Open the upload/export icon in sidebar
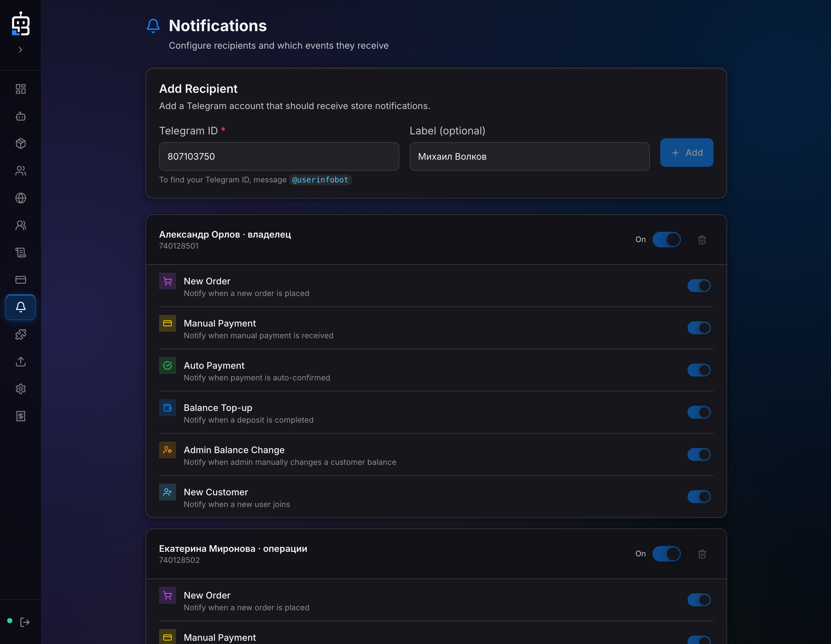831x644 pixels. (20, 361)
